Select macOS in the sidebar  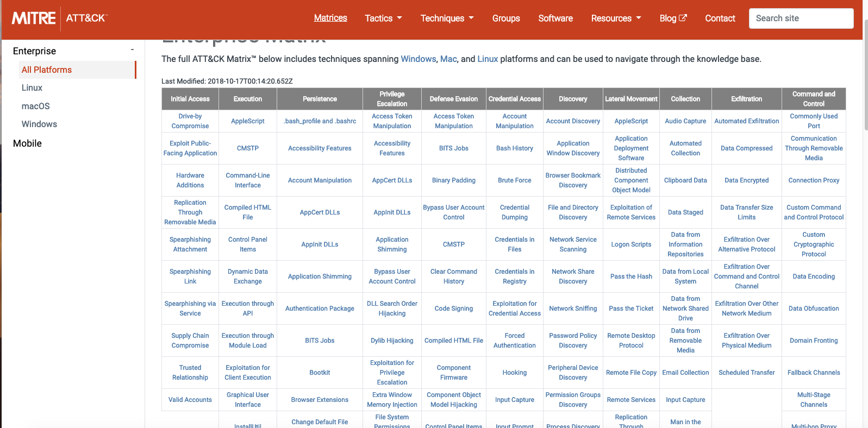pos(36,106)
